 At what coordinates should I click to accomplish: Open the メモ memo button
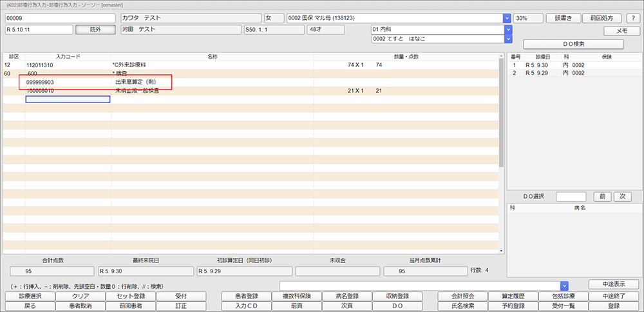(621, 30)
